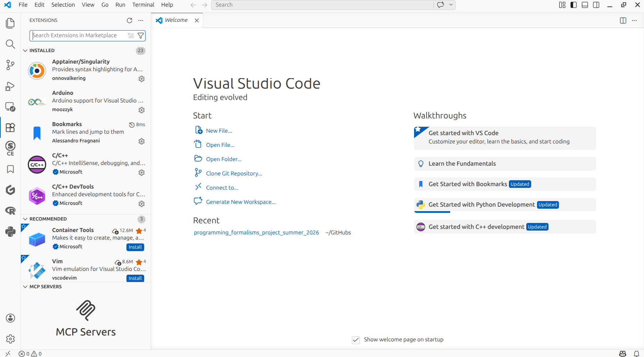Close the Welcome tab

point(197,20)
